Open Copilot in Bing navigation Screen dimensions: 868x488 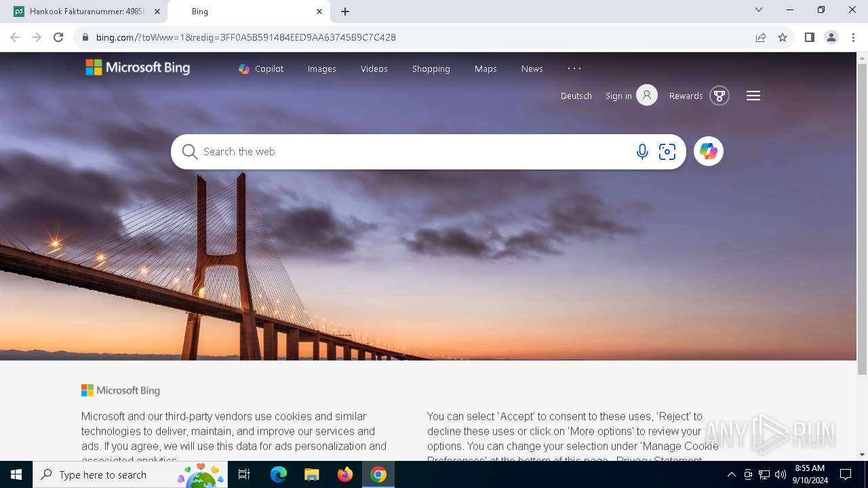coord(261,68)
